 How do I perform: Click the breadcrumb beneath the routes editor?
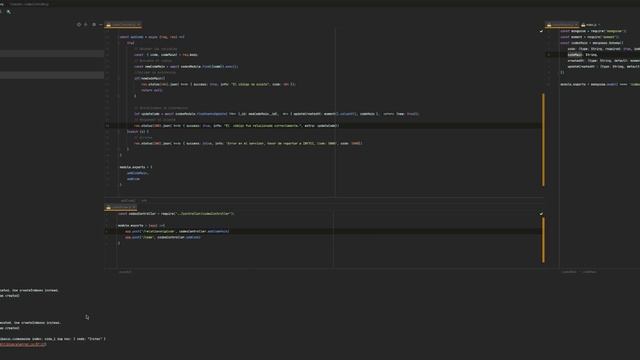click(125, 272)
